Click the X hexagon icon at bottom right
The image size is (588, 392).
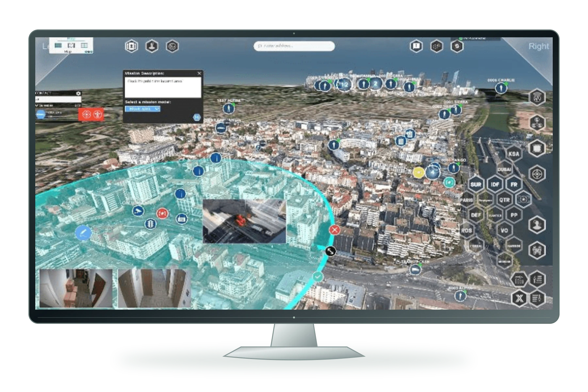tap(519, 298)
